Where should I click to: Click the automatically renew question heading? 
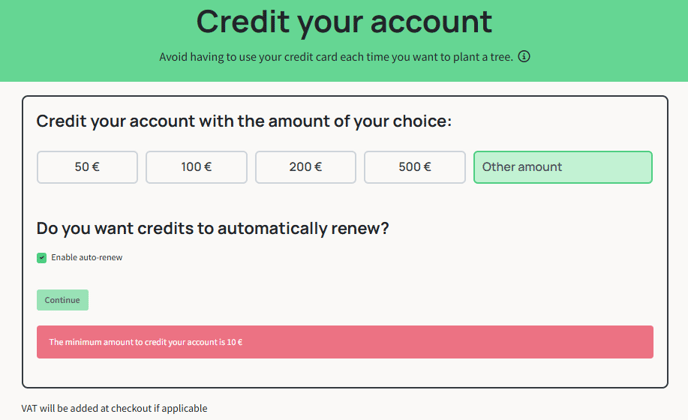(x=213, y=228)
